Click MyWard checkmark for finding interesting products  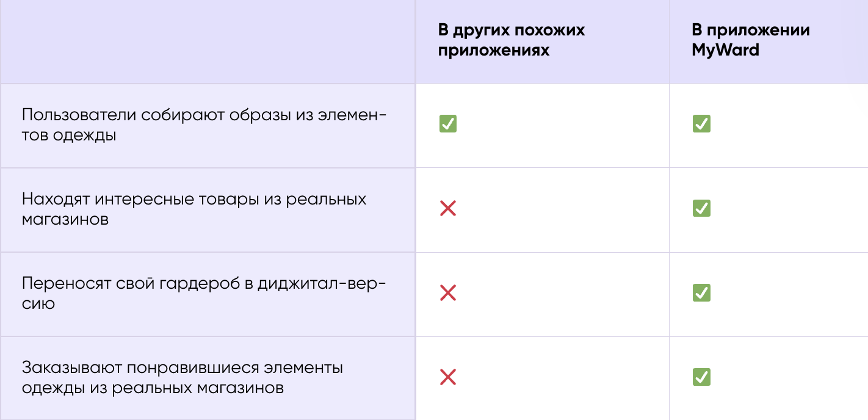click(701, 208)
